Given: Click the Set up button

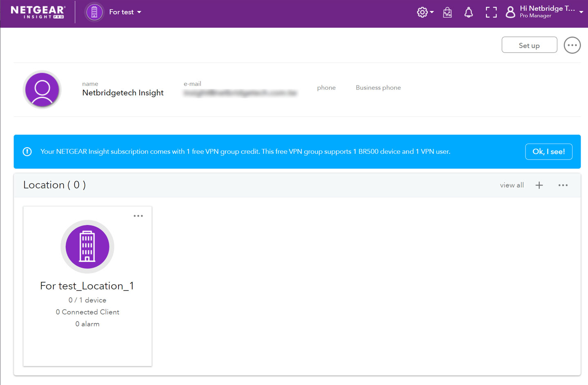Looking at the screenshot, I should pos(529,45).
